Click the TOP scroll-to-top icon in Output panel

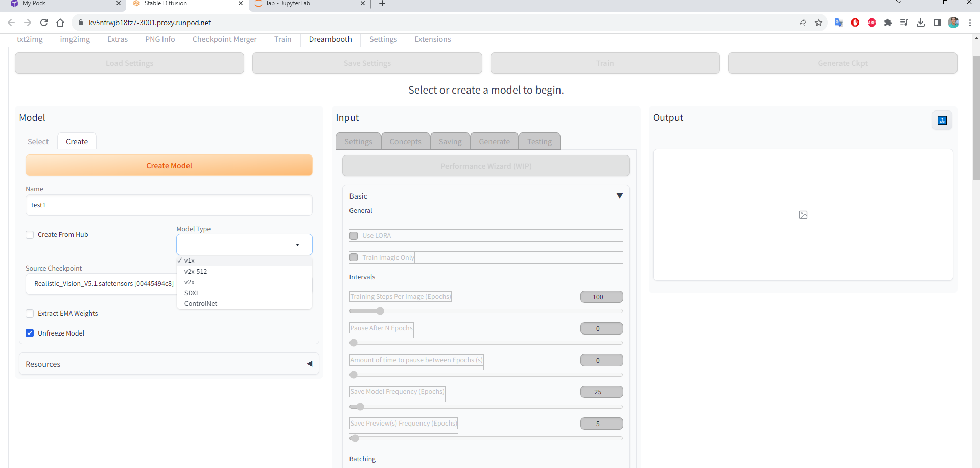point(942,120)
